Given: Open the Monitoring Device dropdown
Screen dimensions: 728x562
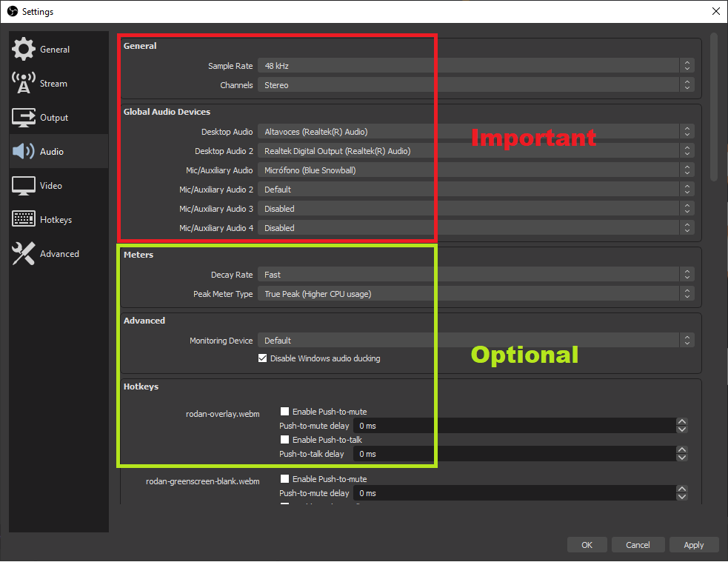Looking at the screenshot, I should point(475,341).
